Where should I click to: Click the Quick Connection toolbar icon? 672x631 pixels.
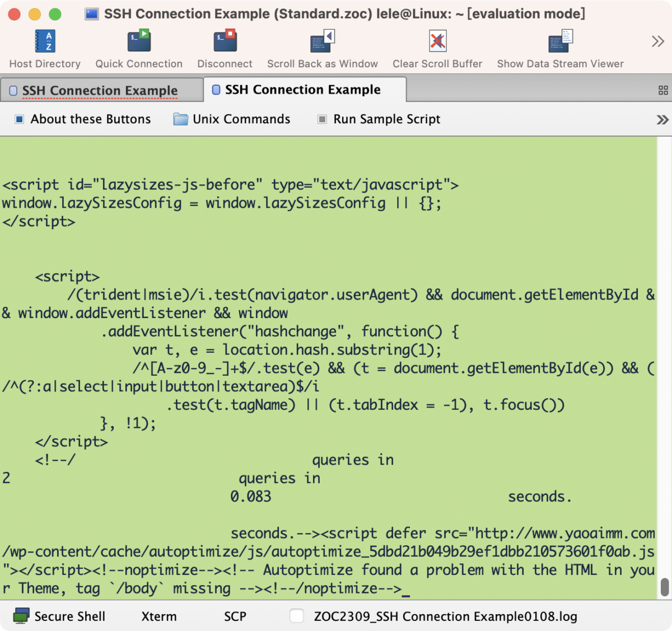pos(139,41)
